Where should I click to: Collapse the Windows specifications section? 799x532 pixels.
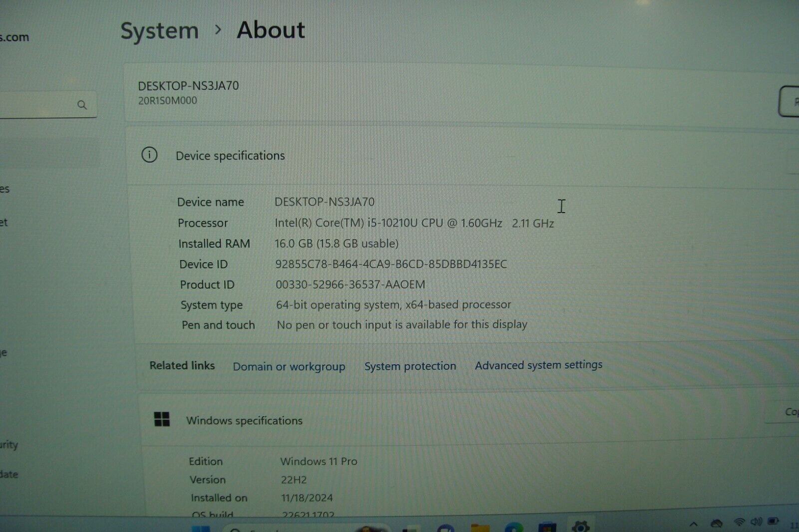[244, 420]
